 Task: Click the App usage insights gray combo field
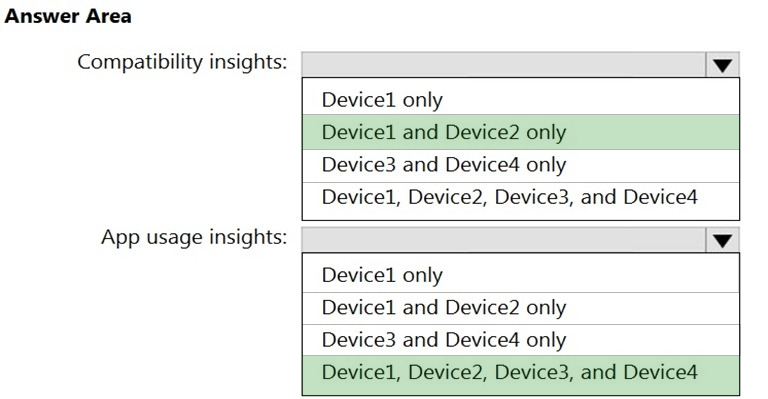click(520, 240)
